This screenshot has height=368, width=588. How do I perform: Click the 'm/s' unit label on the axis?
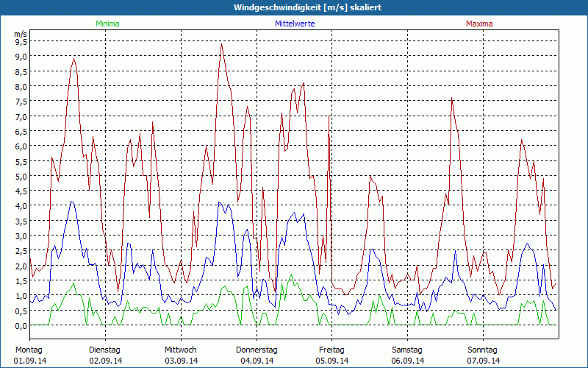[x=21, y=34]
